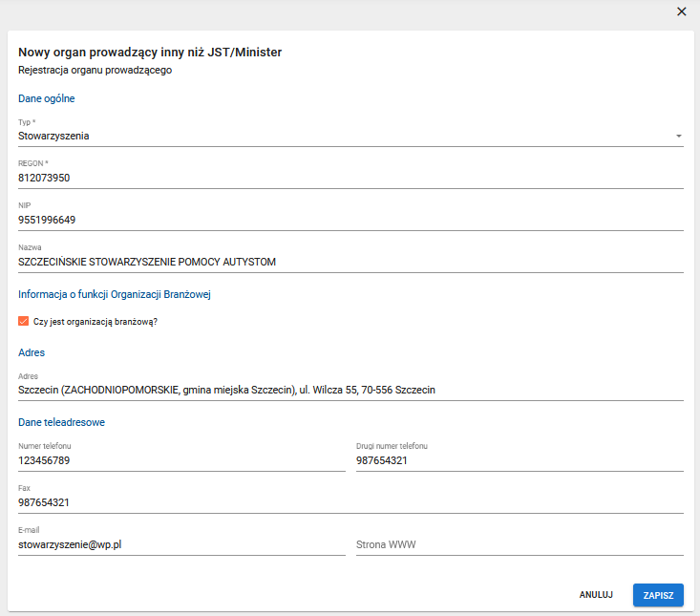The height and width of the screenshot is (616, 700).
Task: Click the 'Dane teleadresowe' section heading
Action: (62, 421)
